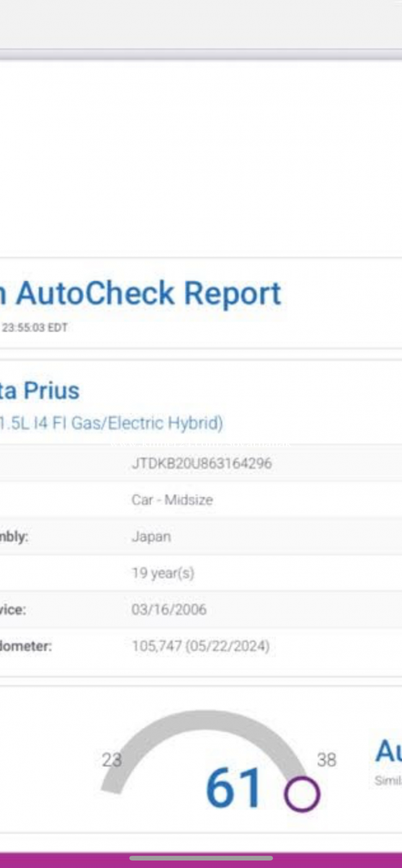Tap the odometer row label
This screenshot has width=402, height=868.
pyautogui.click(x=26, y=647)
